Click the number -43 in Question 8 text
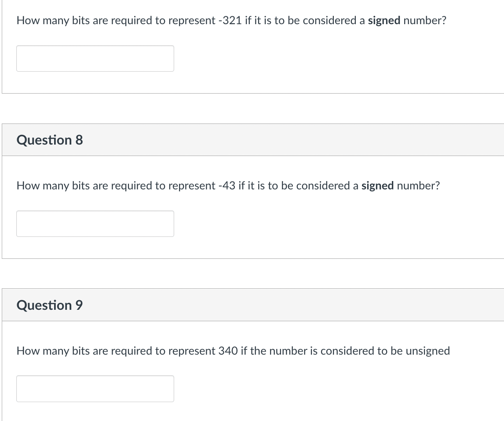Image resolution: width=504 pixels, height=421 pixels. pos(226,185)
